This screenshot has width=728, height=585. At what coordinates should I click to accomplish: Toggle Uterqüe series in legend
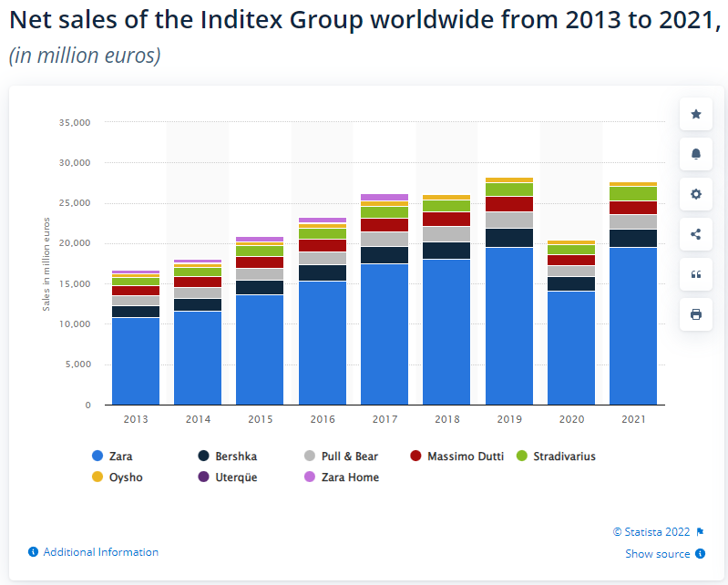(228, 477)
